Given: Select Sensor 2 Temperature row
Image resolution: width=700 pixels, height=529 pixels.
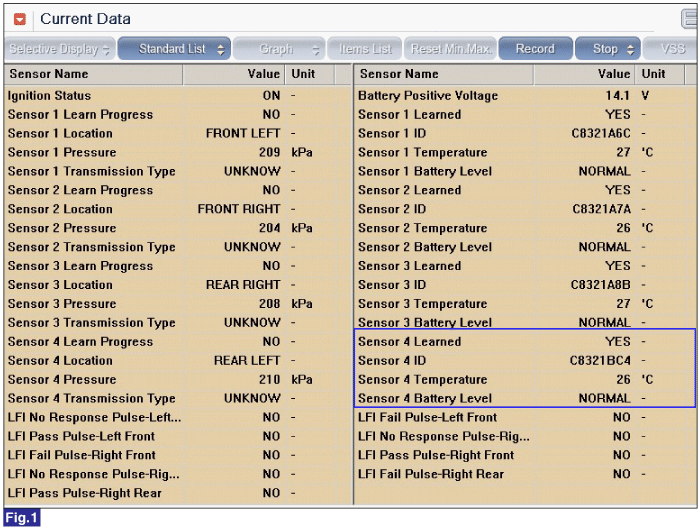Looking at the screenshot, I should point(525,228).
